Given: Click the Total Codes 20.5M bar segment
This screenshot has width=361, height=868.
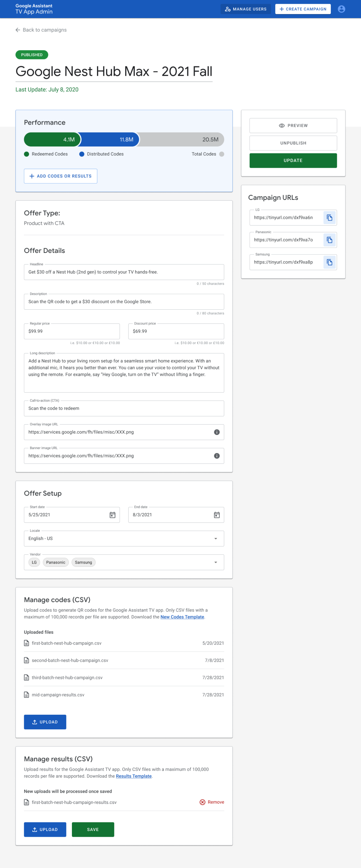Looking at the screenshot, I should tap(182, 140).
